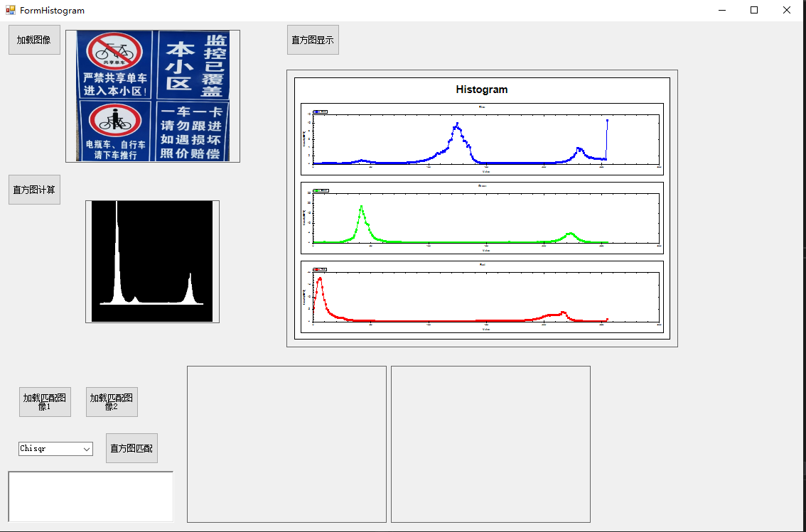This screenshot has width=806, height=532.
Task: Click the empty right match image panel
Action: click(x=490, y=444)
